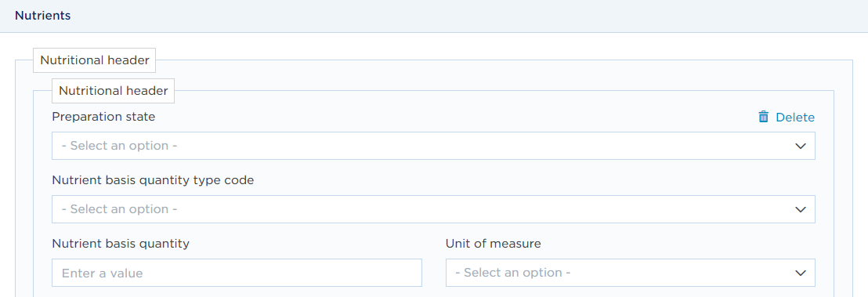The image size is (868, 297).
Task: Click the trash can icon beside Delete
Action: coord(763,117)
